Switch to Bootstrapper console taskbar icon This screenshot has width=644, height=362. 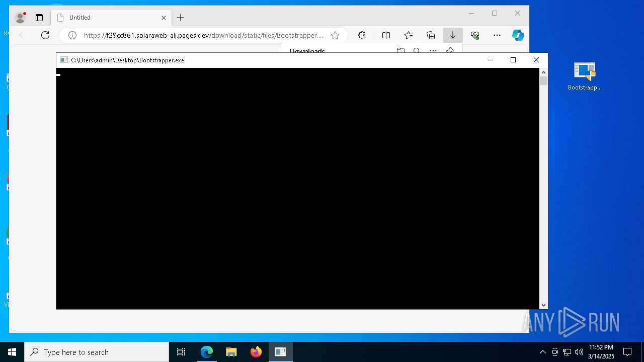point(280,352)
